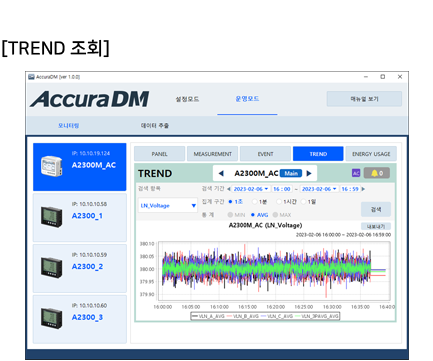Image resolution: width=433 pixels, height=361 pixels.
Task: Select the MAX statistics option
Action: [x=282, y=215]
